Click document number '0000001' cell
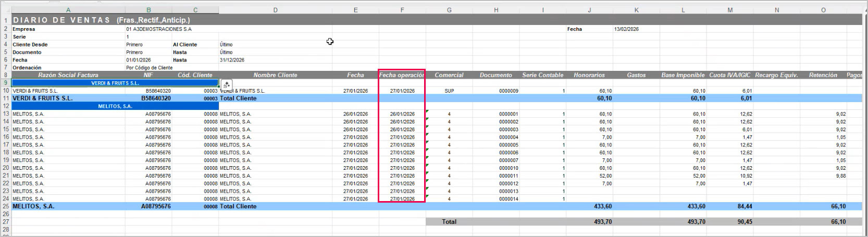The height and width of the screenshot is (237, 868). pyautogui.click(x=496, y=114)
